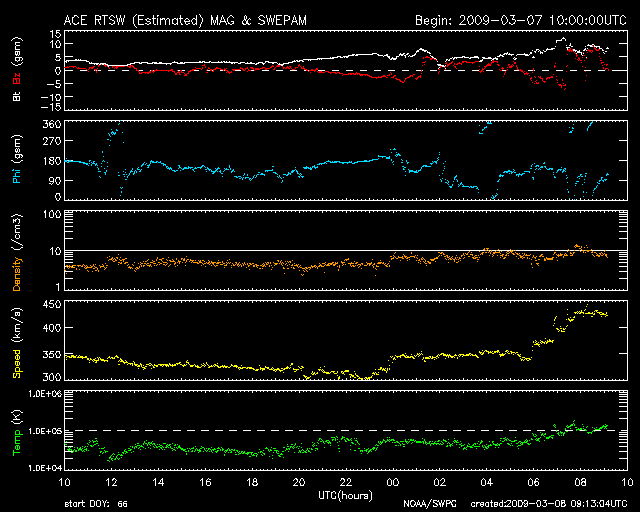
Task: Click the 'Begin: 2009-03-07 10:00:00UTC' label
Action: point(521,20)
